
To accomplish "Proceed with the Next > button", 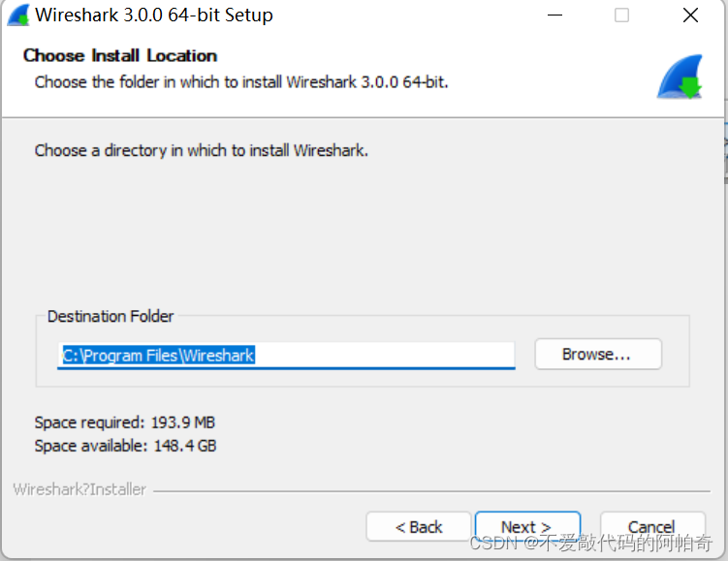I will 527,527.
